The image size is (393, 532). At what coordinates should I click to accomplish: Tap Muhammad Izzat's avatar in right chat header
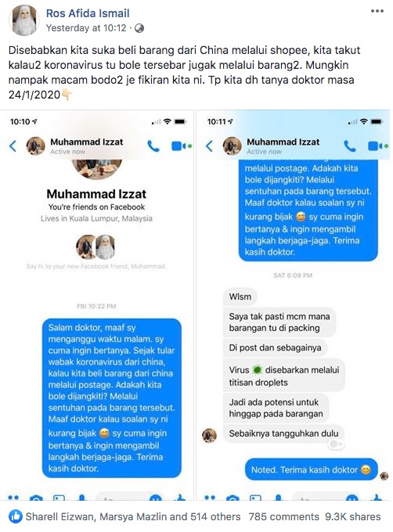click(x=233, y=146)
